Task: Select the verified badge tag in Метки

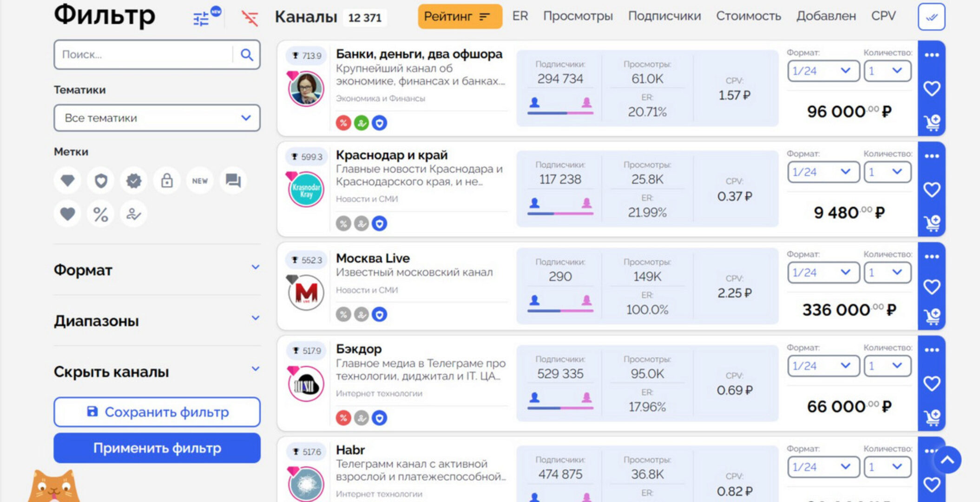Action: tap(133, 180)
